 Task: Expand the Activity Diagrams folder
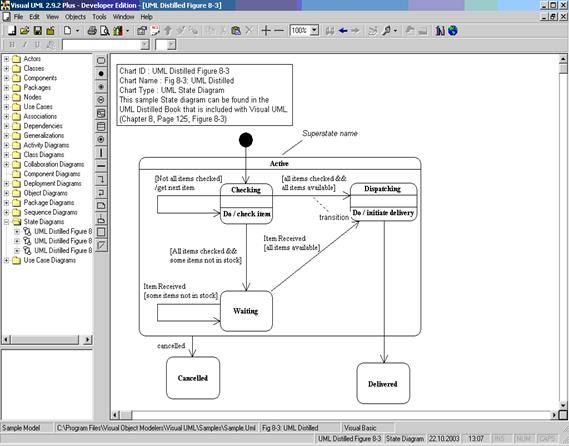(x=6, y=145)
